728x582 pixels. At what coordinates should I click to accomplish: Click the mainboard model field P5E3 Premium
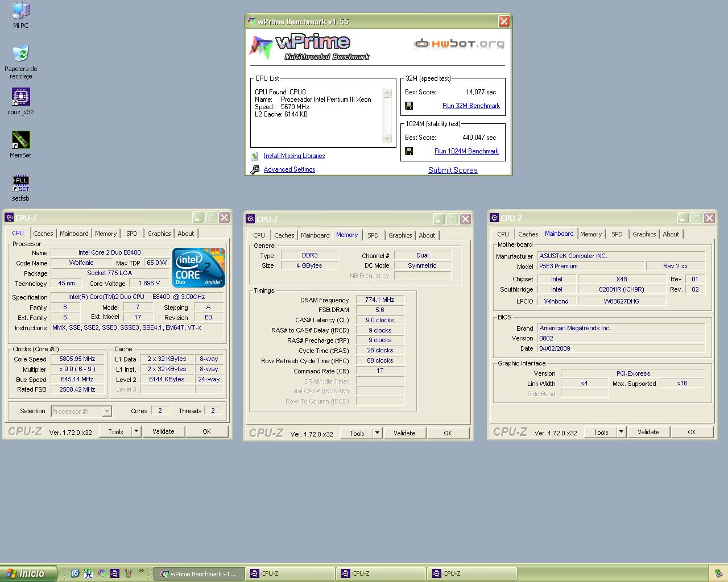(x=591, y=266)
